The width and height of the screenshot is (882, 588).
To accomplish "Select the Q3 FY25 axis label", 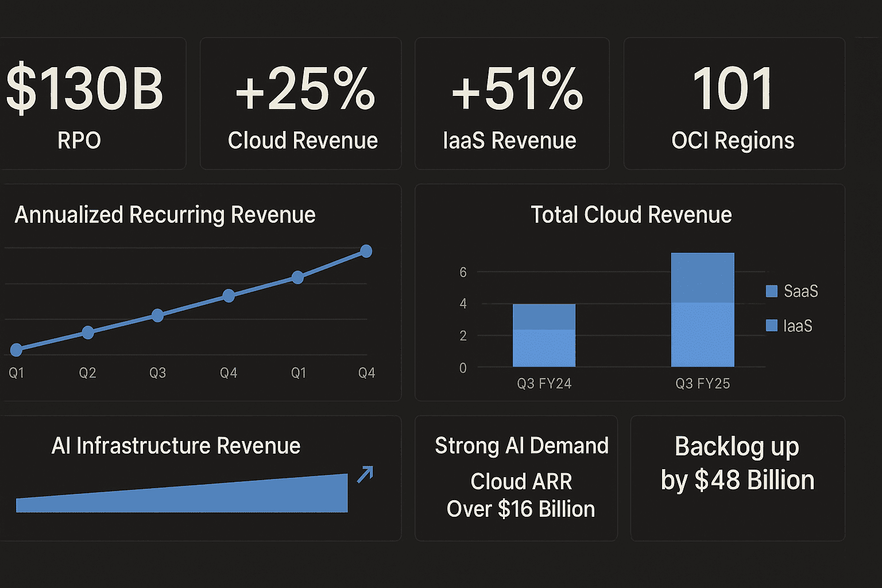I will coord(702,384).
